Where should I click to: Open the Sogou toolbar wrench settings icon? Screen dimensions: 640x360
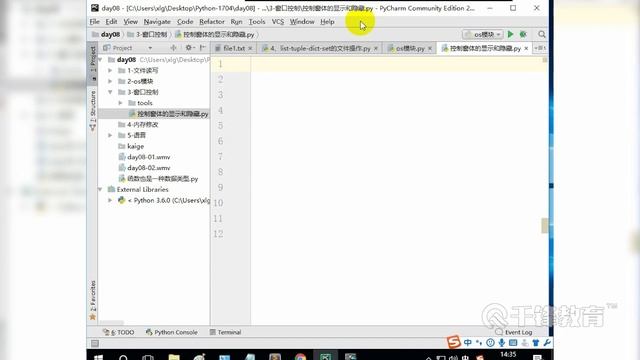547,342
